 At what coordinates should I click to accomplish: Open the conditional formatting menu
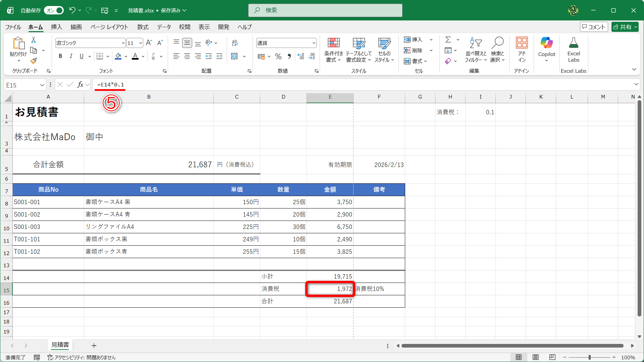pyautogui.click(x=333, y=50)
